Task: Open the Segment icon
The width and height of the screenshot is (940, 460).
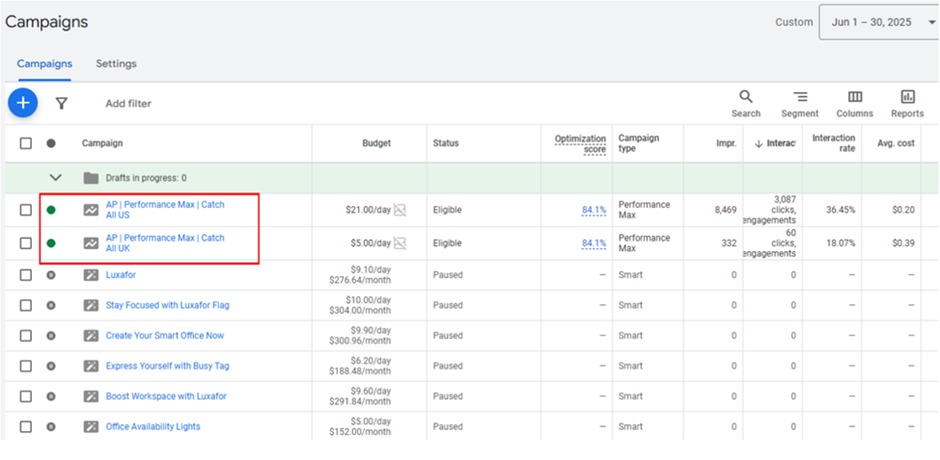Action: point(800,97)
